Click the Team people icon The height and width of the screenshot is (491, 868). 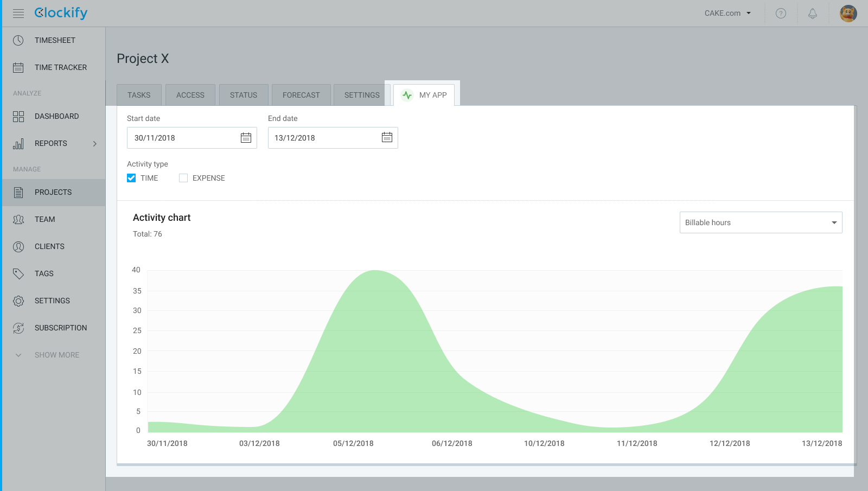18,219
